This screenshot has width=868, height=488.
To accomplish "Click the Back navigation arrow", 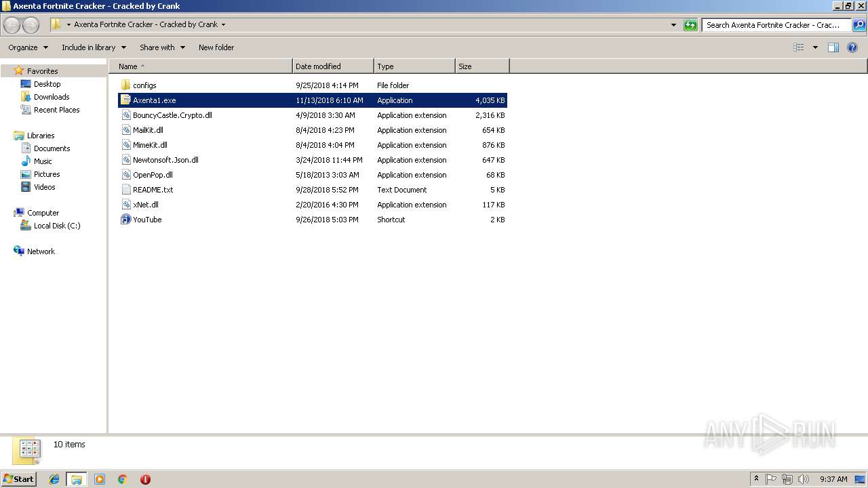I will 12,25.
